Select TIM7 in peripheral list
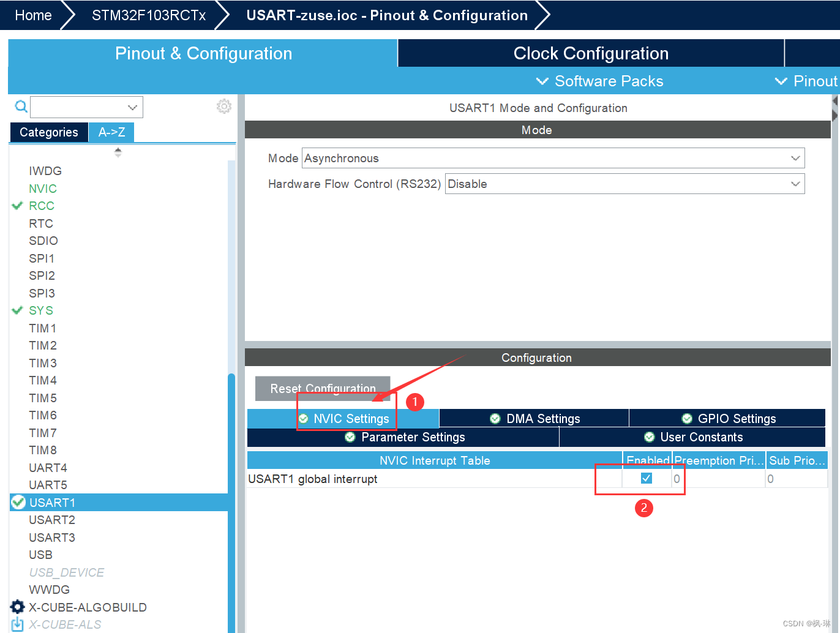The width and height of the screenshot is (840, 633). [x=43, y=433]
